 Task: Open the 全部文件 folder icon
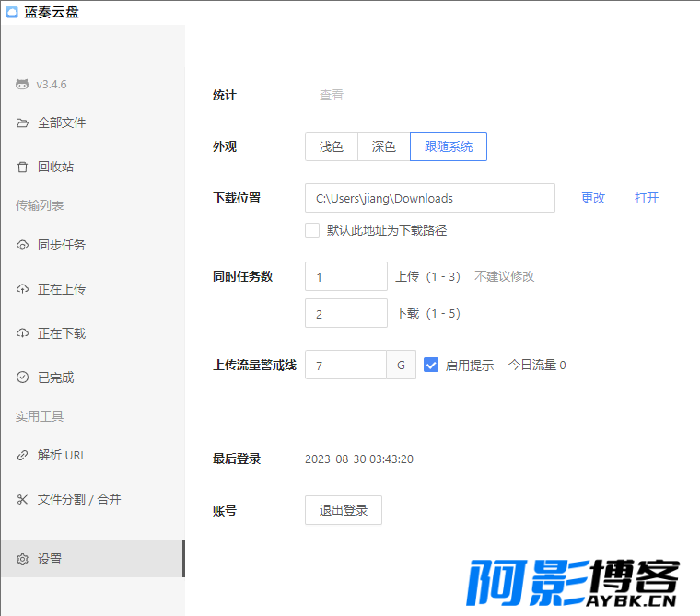pyautogui.click(x=22, y=122)
